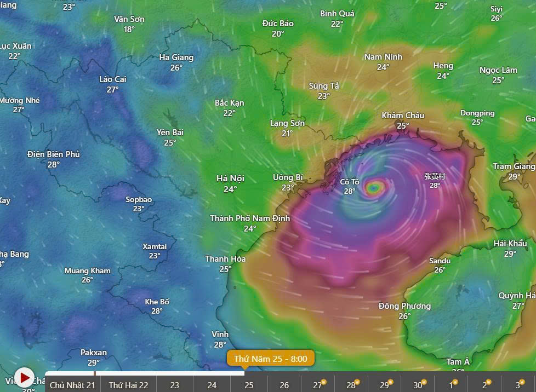Select Thứ Hai 22 on timeline
The height and width of the screenshot is (392, 536).
tap(128, 385)
